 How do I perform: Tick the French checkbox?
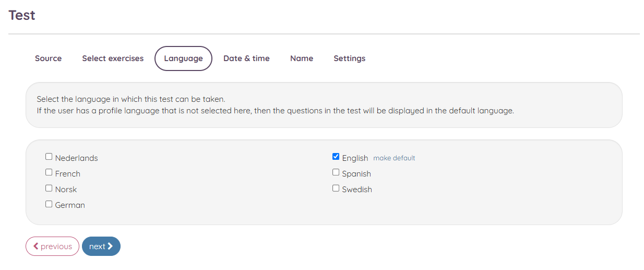coord(49,172)
